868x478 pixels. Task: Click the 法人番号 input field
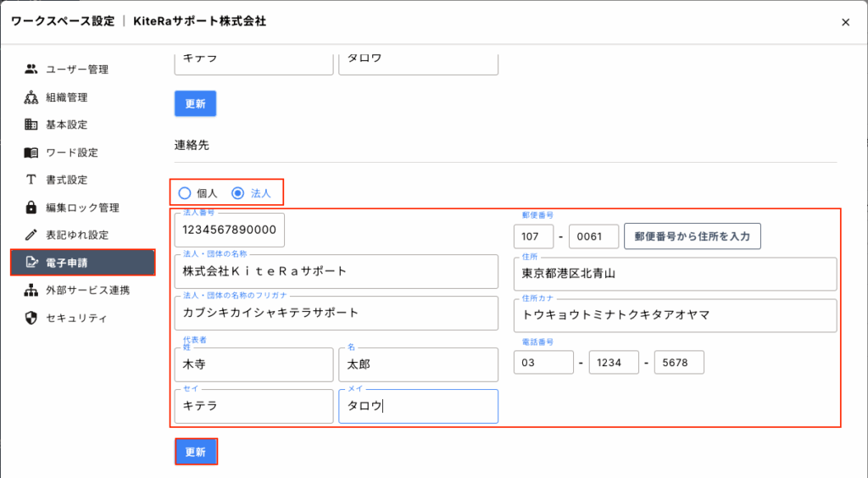(230, 231)
